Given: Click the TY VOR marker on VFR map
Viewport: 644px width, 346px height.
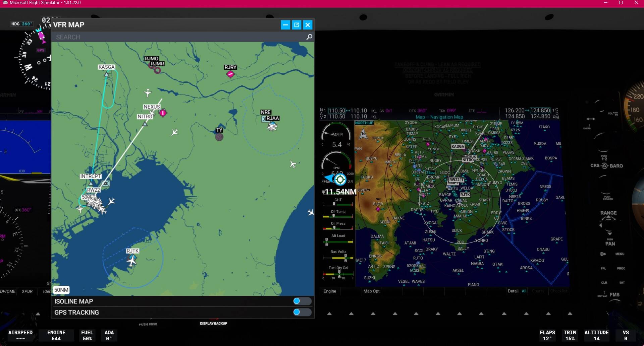Looking at the screenshot, I should pos(219,137).
